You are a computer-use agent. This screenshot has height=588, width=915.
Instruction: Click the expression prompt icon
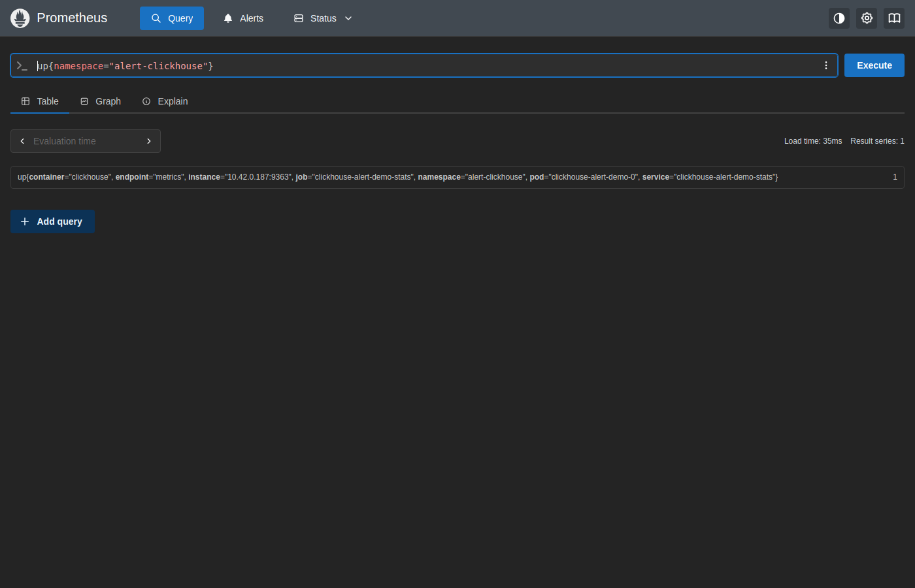tap(22, 66)
